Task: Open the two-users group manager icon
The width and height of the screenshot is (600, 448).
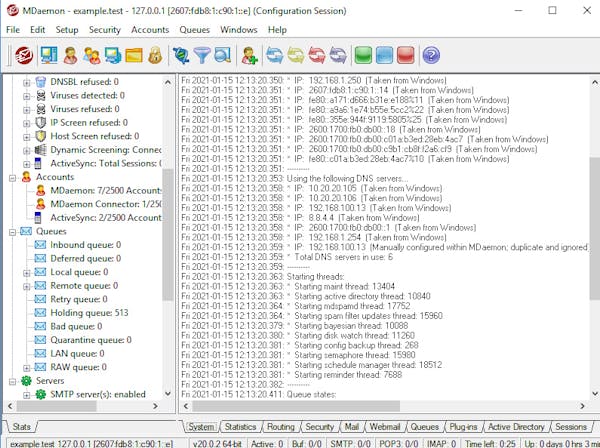Action: click(x=92, y=55)
